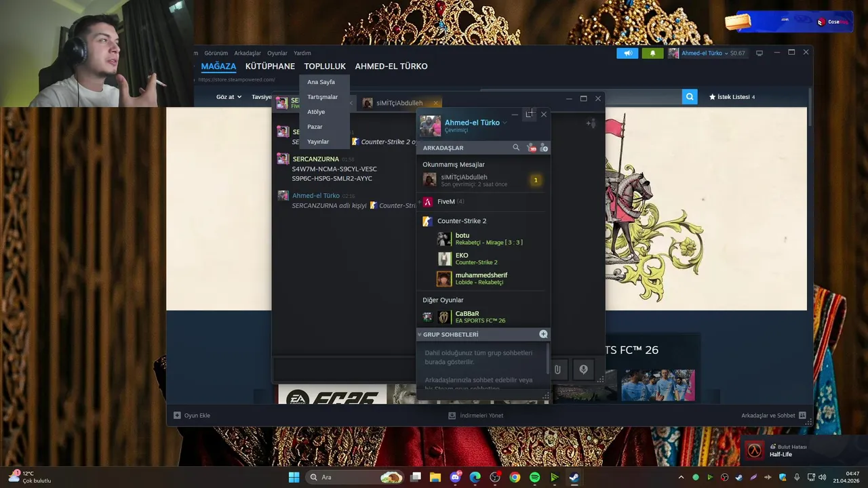868x488 pixels.
Task: Click the FiveM game logo
Action: [428, 201]
